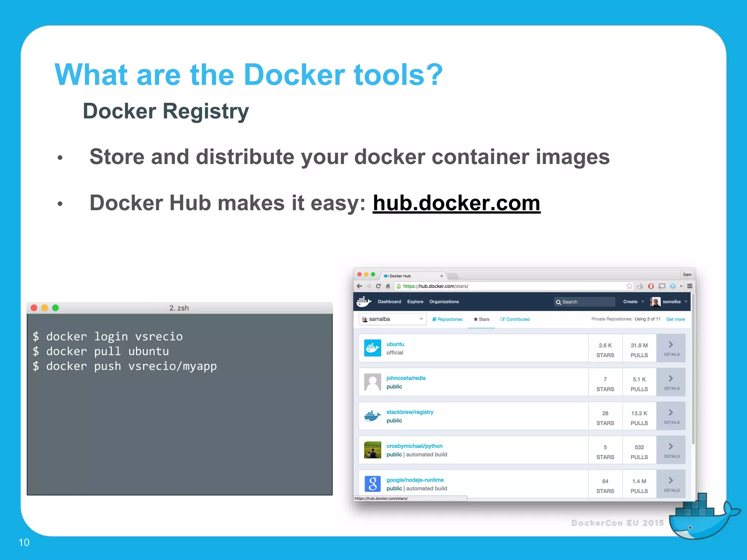Click the green zoom button of zsh terminal
Screen dimensions: 747x560
tap(55, 308)
